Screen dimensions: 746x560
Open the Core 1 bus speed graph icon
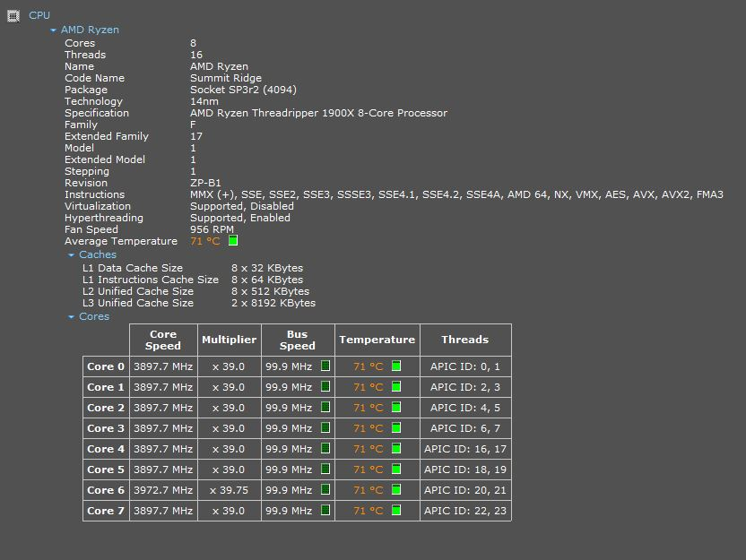click(x=325, y=386)
